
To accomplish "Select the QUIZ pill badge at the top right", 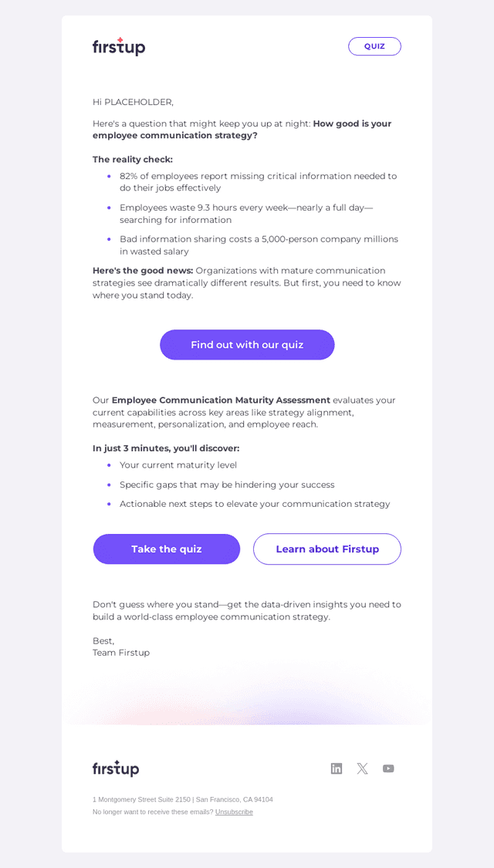I will tap(374, 46).
